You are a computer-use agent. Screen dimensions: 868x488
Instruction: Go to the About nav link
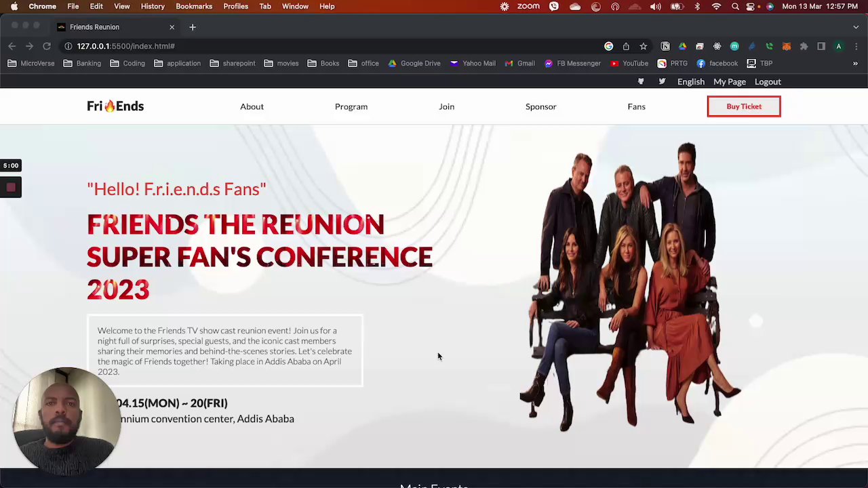click(x=252, y=106)
